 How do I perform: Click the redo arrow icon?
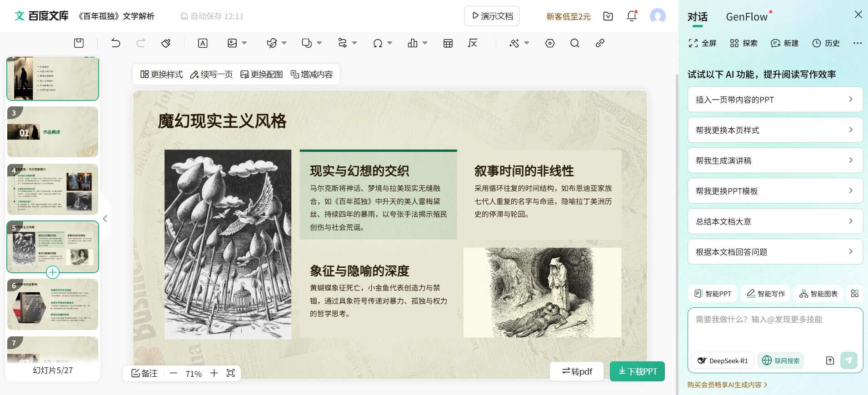click(141, 43)
